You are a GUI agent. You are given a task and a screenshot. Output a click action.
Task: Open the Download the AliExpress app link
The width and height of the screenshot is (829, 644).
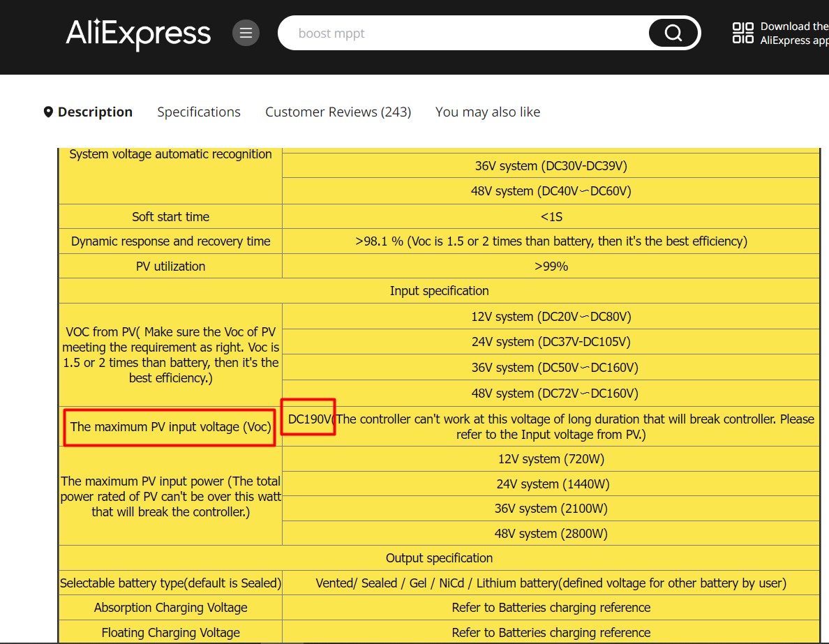[794, 33]
